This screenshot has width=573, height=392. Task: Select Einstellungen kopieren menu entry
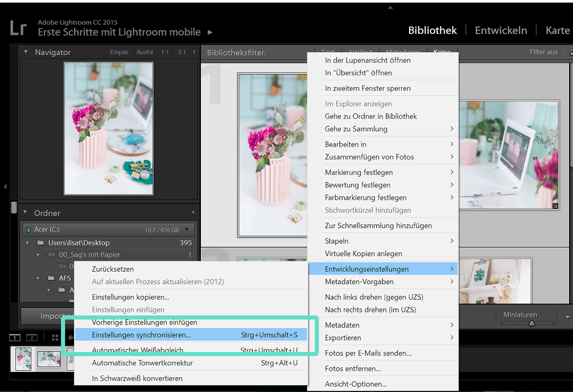[x=131, y=297]
